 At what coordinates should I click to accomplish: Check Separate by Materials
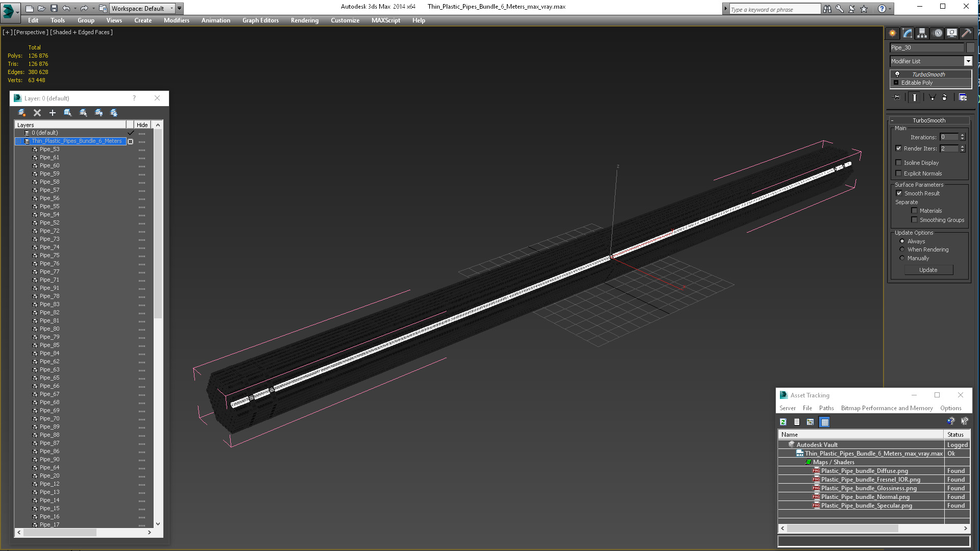click(914, 211)
